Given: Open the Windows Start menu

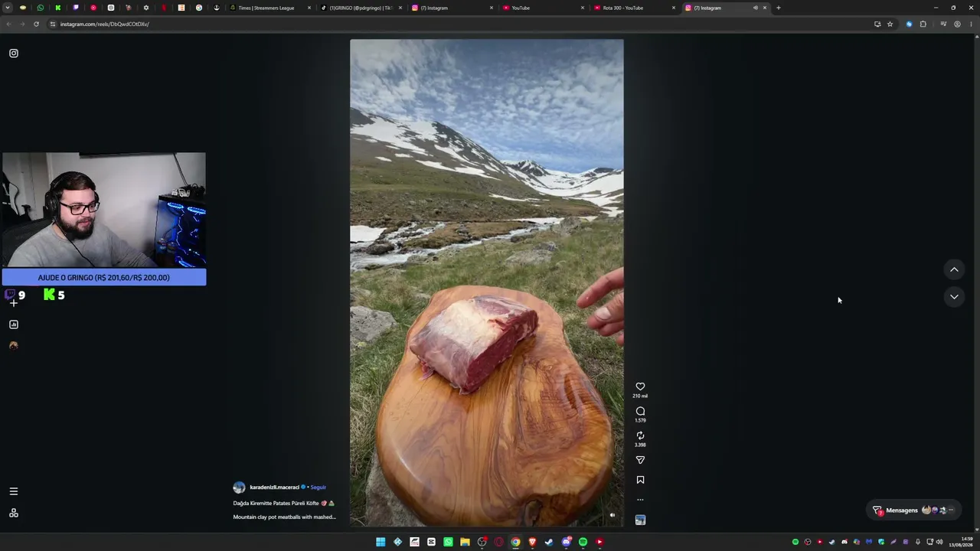Looking at the screenshot, I should pyautogui.click(x=381, y=542).
